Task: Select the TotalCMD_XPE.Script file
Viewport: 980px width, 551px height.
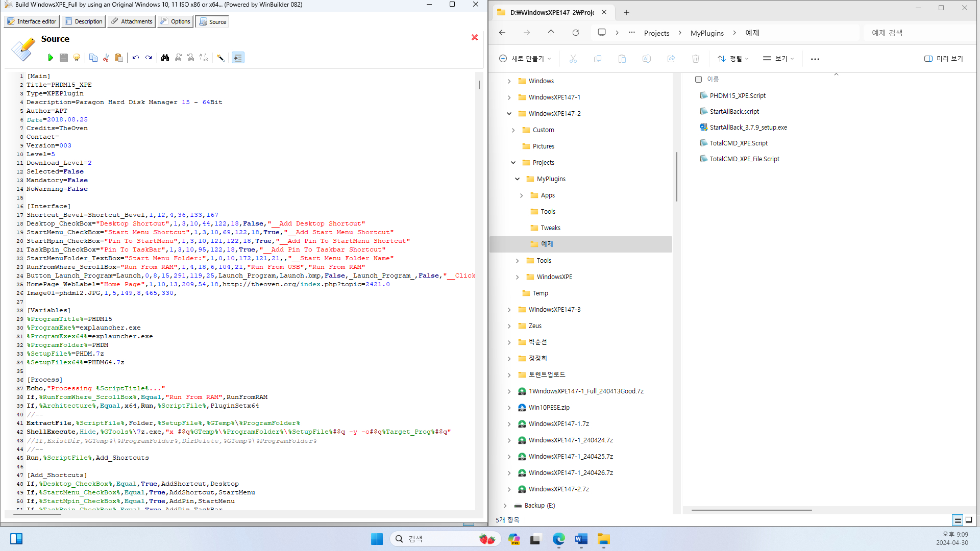Action: [739, 143]
